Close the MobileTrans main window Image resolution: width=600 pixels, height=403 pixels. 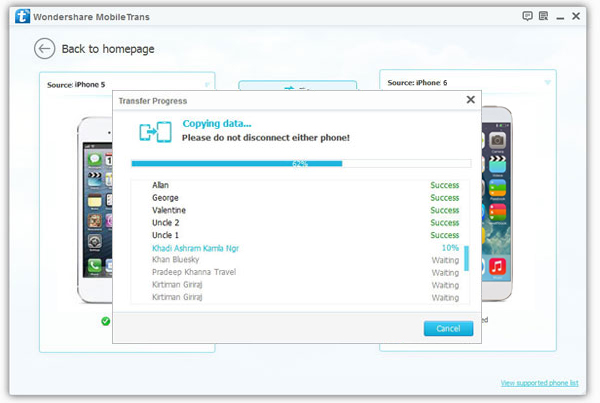576,16
